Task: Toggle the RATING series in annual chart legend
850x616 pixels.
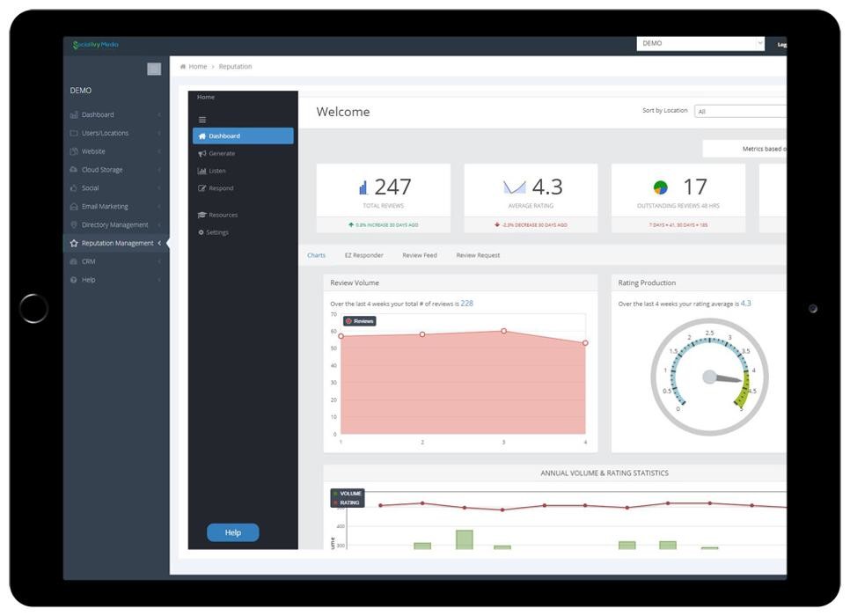Action: click(x=347, y=503)
